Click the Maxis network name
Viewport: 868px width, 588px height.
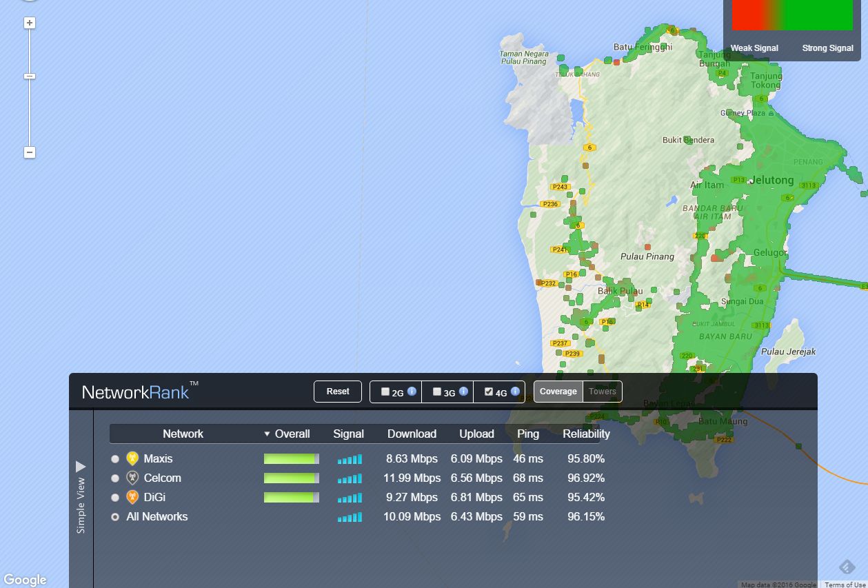tap(158, 458)
